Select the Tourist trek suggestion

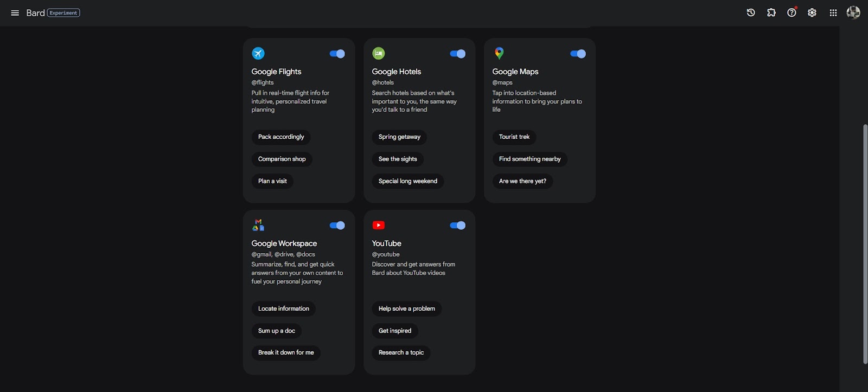514,137
